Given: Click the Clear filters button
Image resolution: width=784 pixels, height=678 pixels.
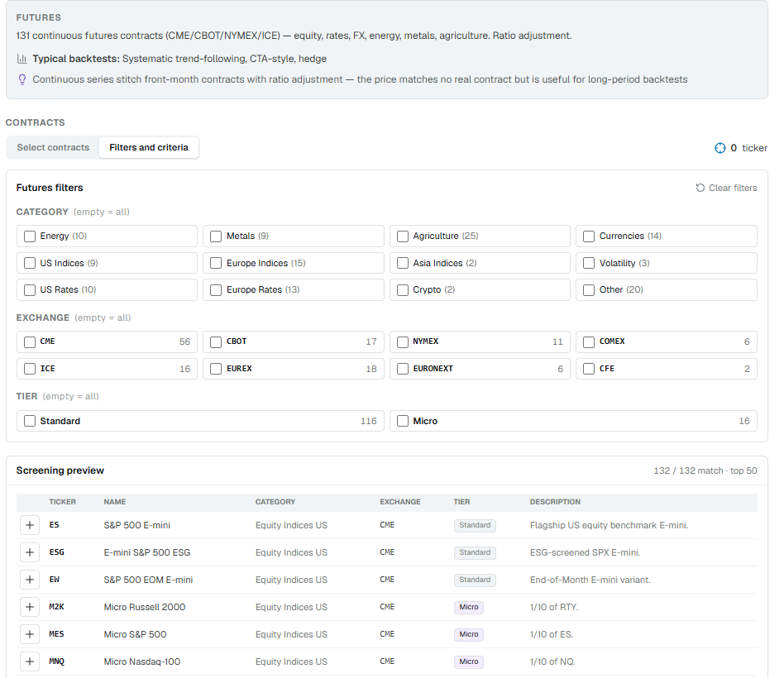Looking at the screenshot, I should pyautogui.click(x=726, y=188).
